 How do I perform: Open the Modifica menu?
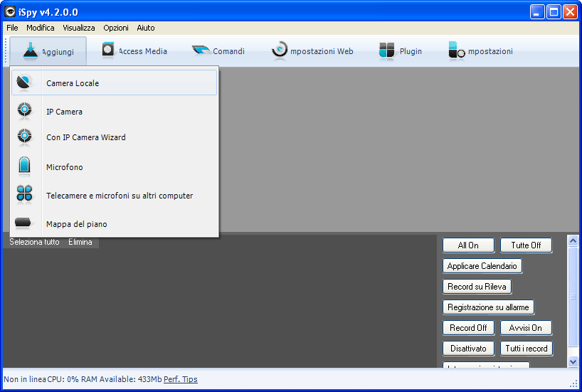(40, 28)
